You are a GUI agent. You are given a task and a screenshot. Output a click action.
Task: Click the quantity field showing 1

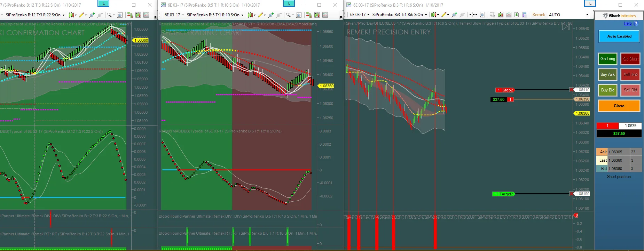pos(607,126)
